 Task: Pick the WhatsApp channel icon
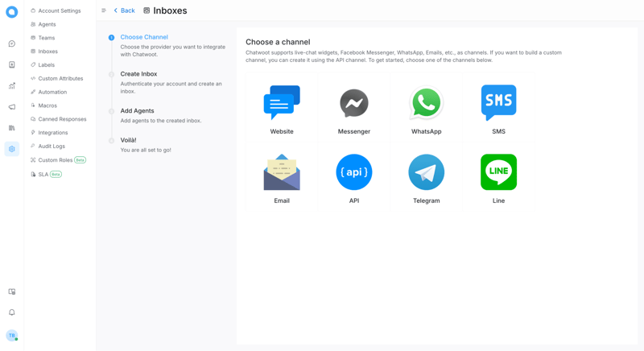[426, 103]
